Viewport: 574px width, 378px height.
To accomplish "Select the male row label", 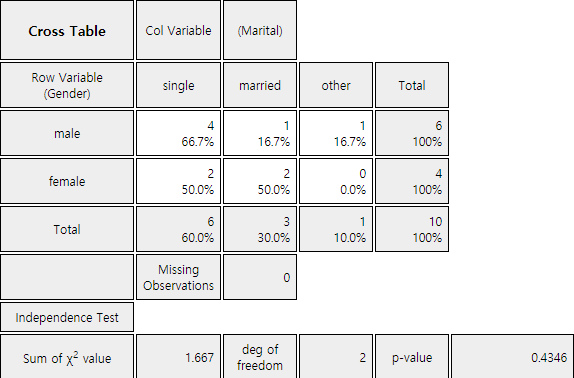I will coord(67,133).
